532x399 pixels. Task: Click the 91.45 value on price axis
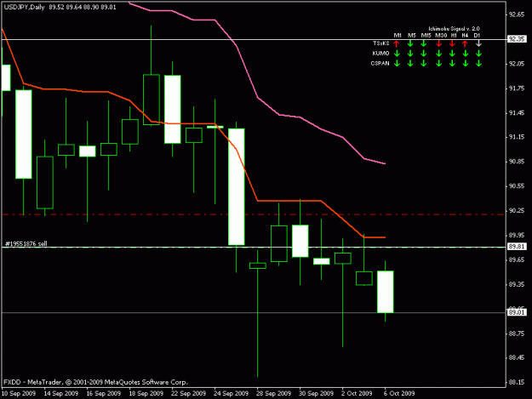pyautogui.click(x=517, y=113)
